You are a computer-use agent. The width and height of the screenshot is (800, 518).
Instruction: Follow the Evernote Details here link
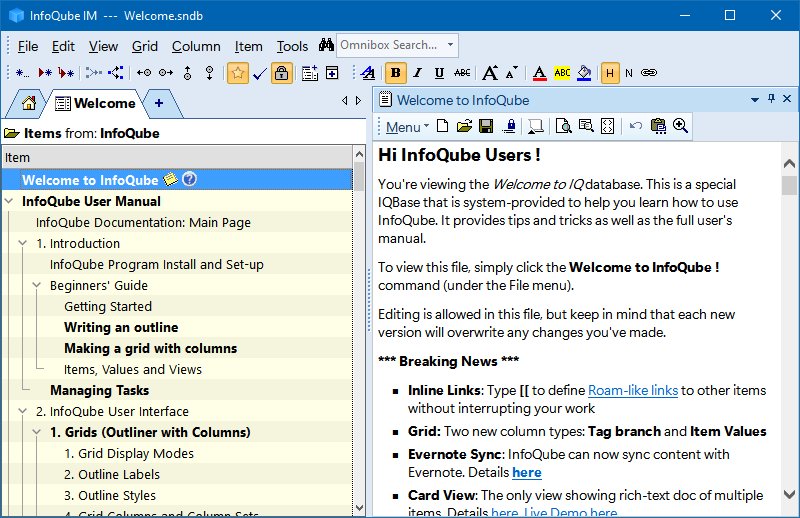[527, 473]
